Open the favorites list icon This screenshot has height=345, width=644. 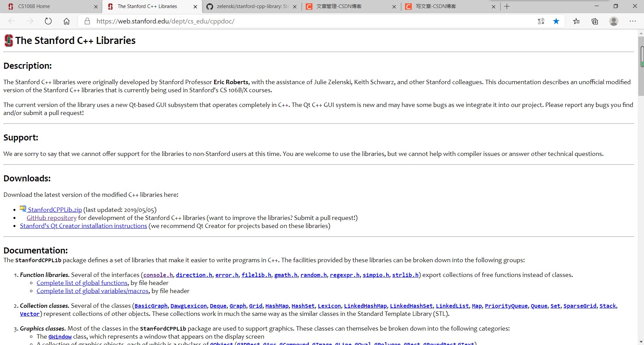click(576, 21)
